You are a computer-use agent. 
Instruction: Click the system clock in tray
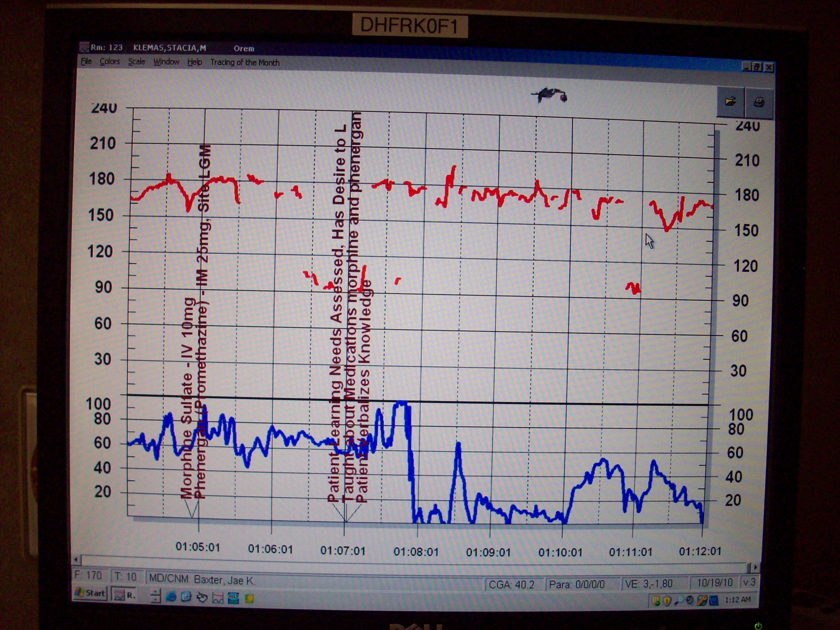[x=738, y=600]
